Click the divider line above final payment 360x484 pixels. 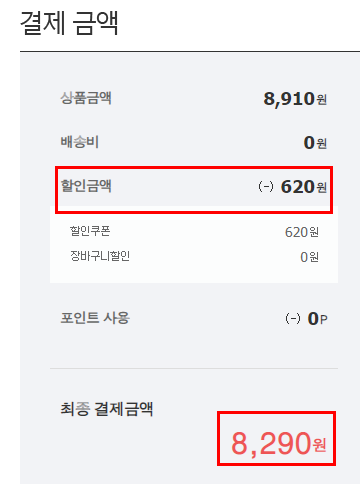[194, 368]
